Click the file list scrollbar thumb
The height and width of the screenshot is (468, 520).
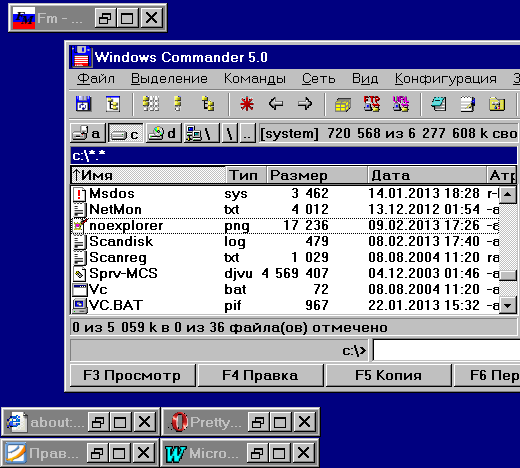508,275
